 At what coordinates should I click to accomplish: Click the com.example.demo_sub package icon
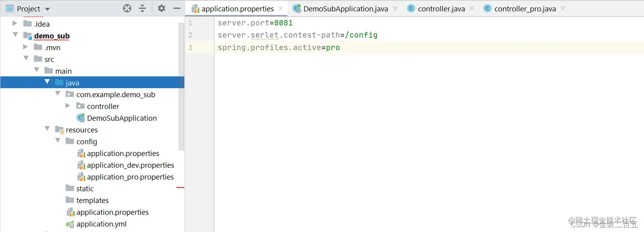[x=70, y=94]
